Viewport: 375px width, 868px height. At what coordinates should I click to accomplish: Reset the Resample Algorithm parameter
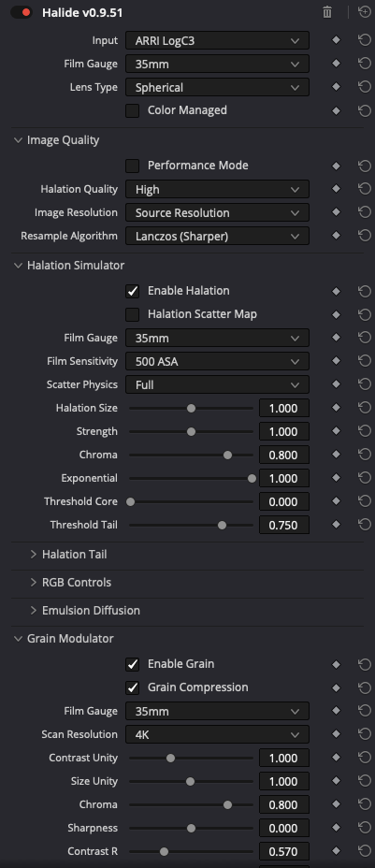pos(365,236)
